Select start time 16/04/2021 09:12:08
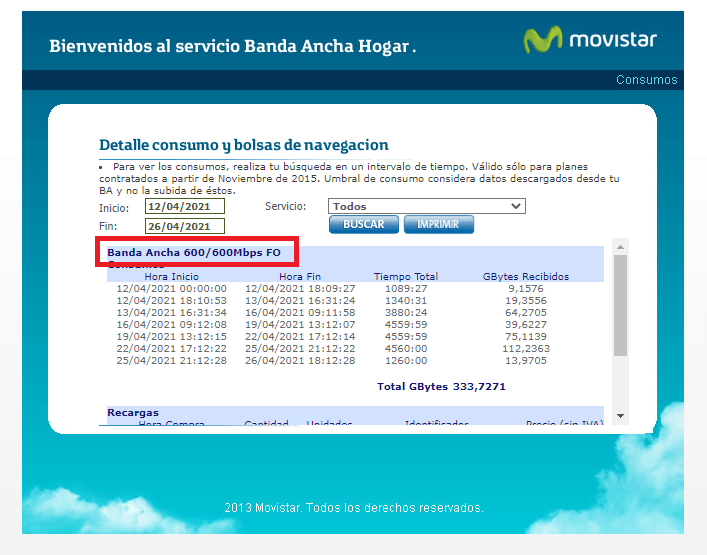This screenshot has height=555, width=707. point(172,325)
